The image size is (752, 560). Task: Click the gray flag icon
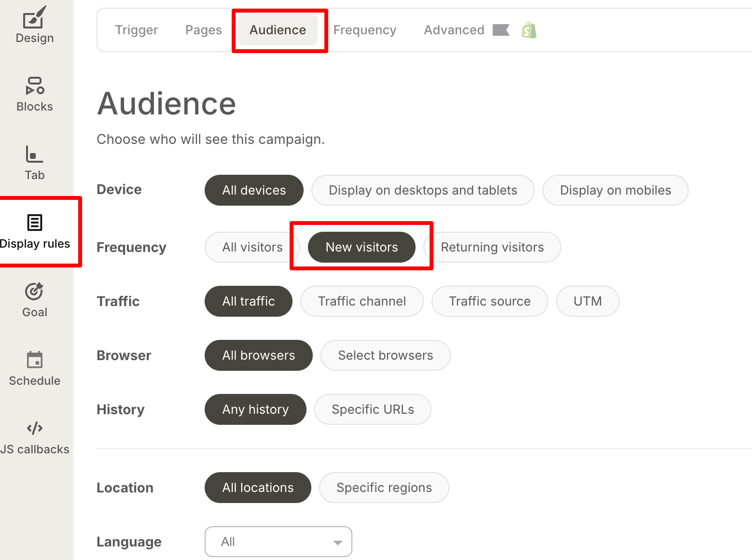tap(501, 30)
